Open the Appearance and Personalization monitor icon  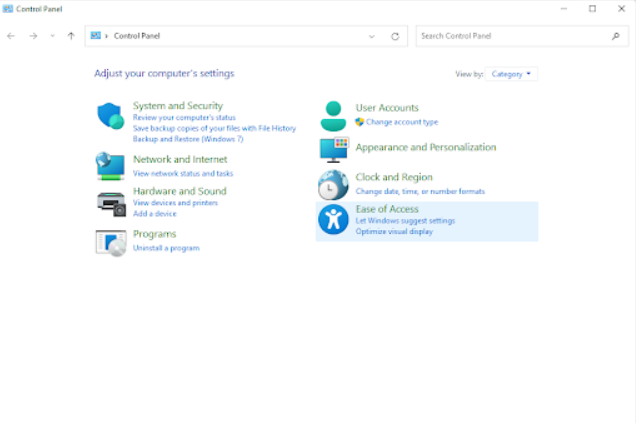pyautogui.click(x=334, y=150)
